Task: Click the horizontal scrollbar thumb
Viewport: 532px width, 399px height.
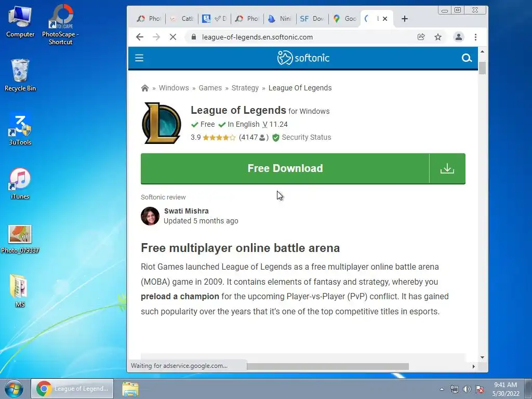Action: (x=328, y=366)
